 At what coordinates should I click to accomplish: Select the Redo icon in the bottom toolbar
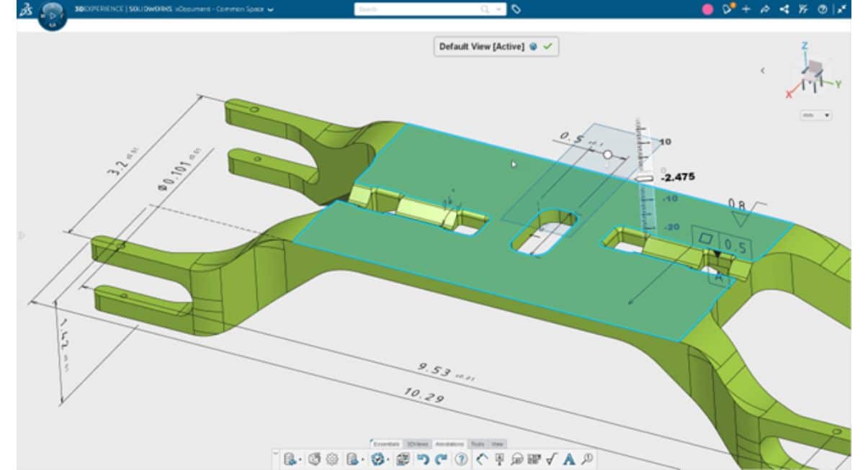[x=439, y=459]
